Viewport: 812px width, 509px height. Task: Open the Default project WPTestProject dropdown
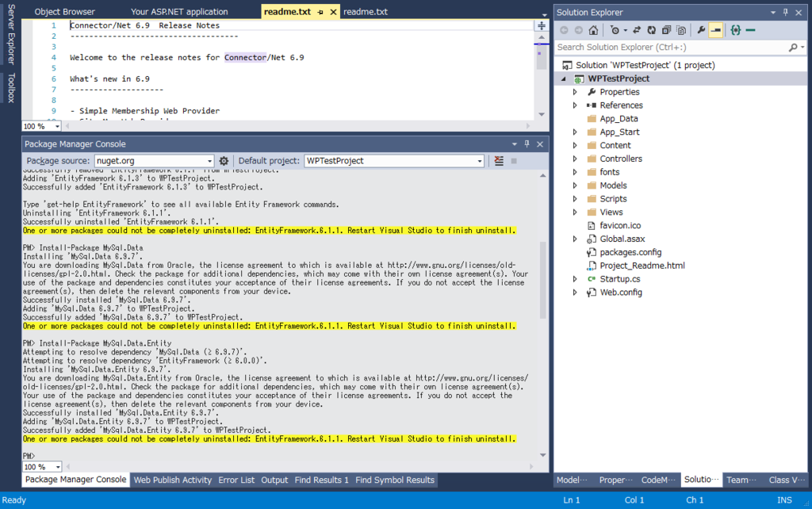pos(394,161)
